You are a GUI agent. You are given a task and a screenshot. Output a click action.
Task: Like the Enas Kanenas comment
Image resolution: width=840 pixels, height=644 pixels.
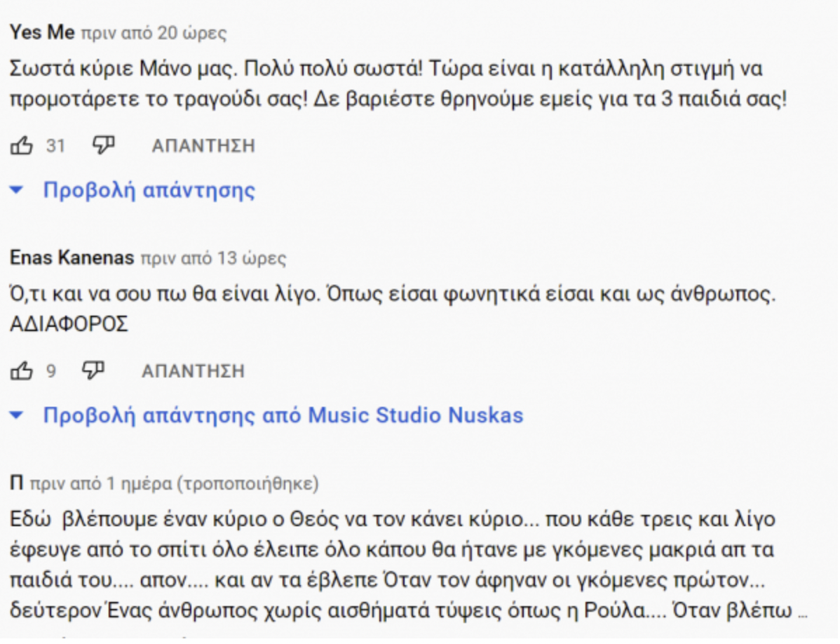coord(22,370)
